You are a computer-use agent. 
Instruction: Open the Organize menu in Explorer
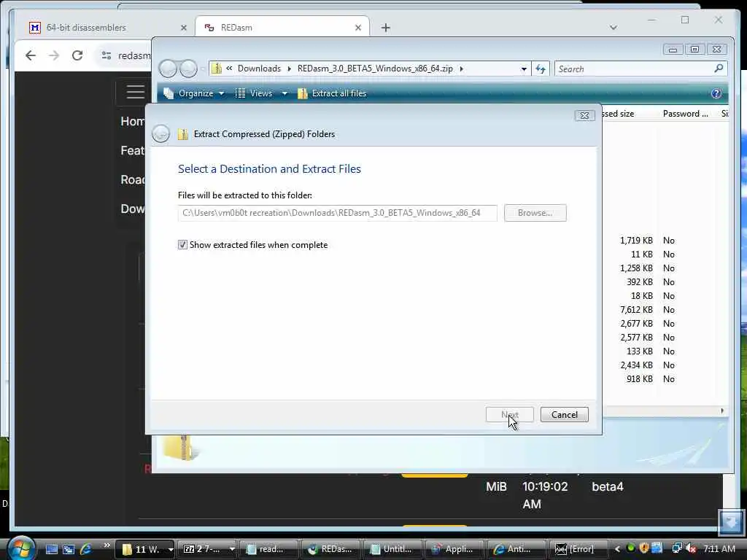194,93
